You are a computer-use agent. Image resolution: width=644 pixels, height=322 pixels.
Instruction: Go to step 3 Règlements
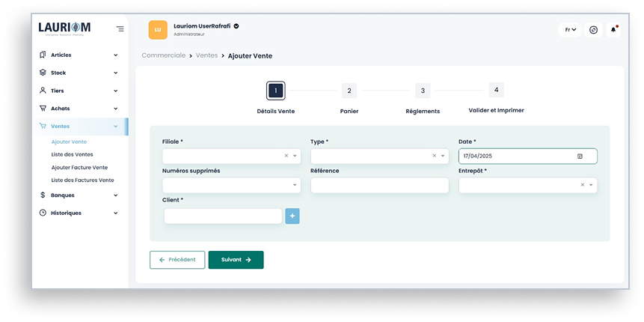(423, 91)
